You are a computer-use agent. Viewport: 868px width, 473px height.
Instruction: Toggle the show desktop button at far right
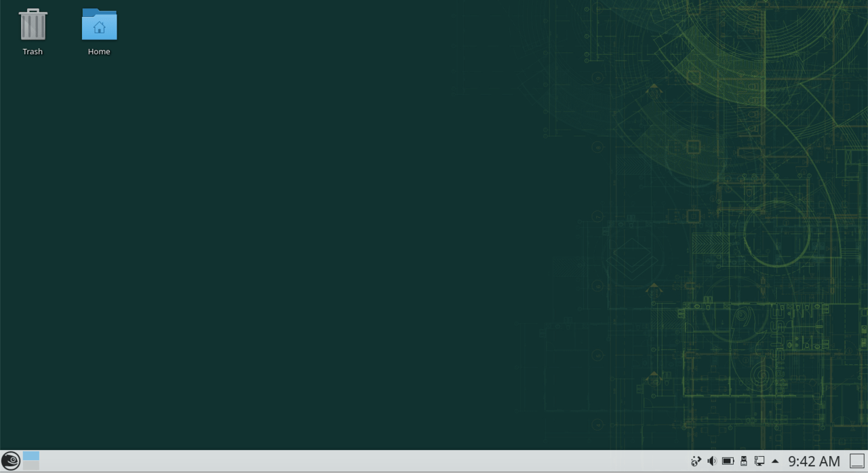859,461
